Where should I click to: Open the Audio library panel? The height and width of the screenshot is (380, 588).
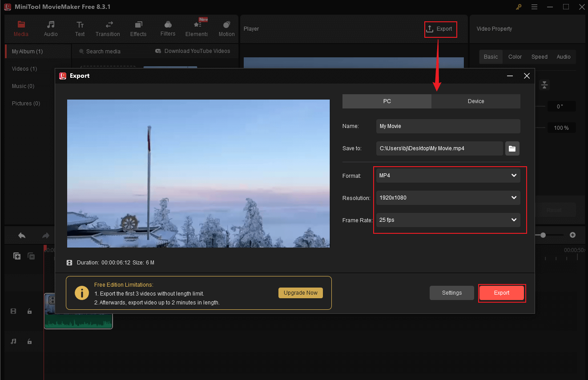coord(50,28)
